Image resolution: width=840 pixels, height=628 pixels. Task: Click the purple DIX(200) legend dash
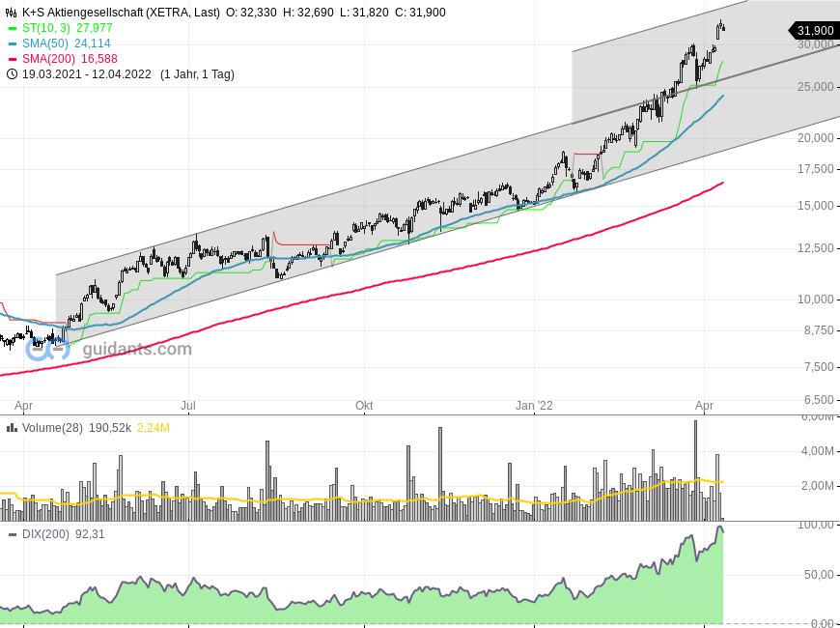(13, 534)
